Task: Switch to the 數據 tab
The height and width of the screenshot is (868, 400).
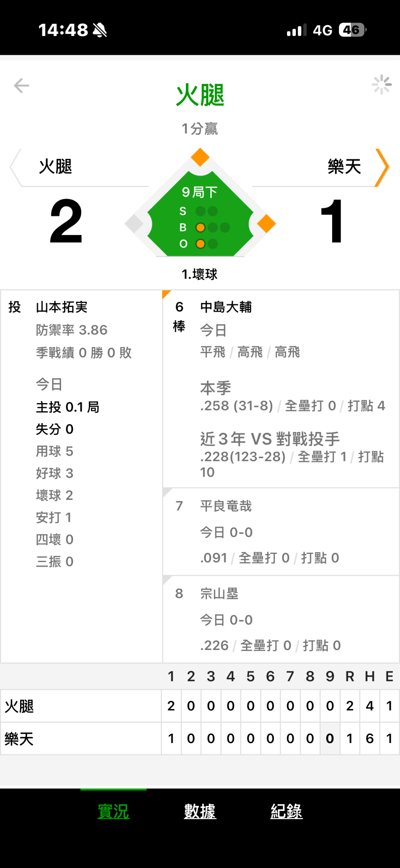Action: [200, 811]
